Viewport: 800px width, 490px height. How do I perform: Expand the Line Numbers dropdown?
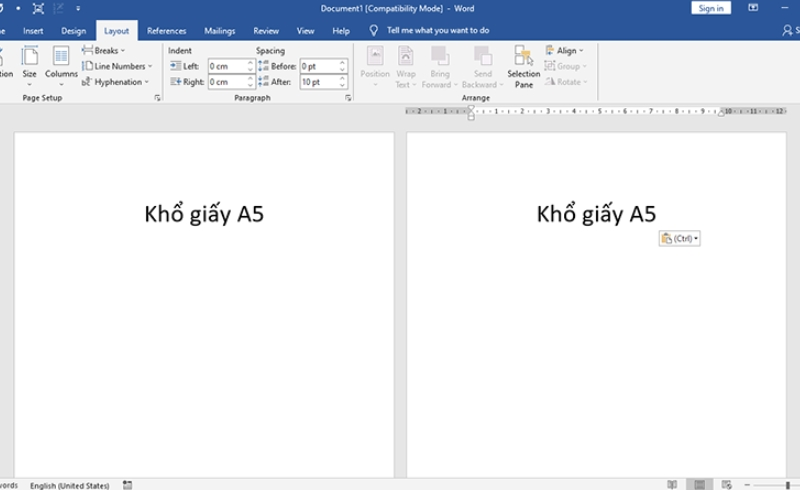point(117,66)
